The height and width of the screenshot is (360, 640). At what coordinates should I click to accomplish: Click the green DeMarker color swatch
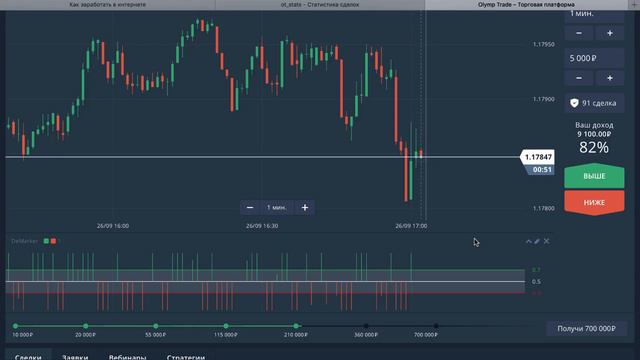click(46, 241)
